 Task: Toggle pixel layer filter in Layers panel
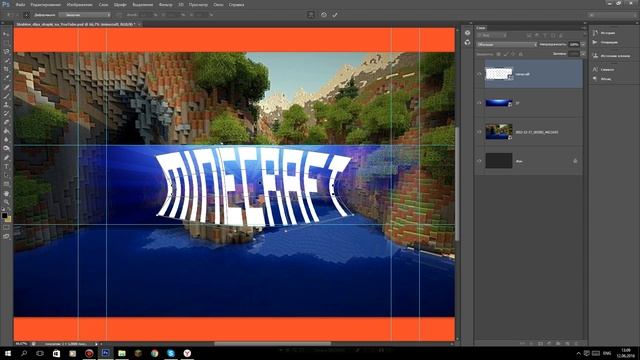[x=529, y=36]
